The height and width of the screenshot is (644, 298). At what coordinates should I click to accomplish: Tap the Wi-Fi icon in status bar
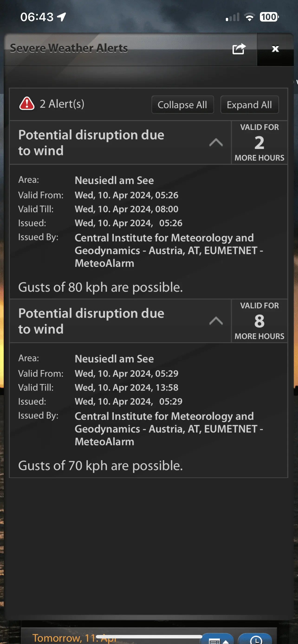(x=249, y=17)
